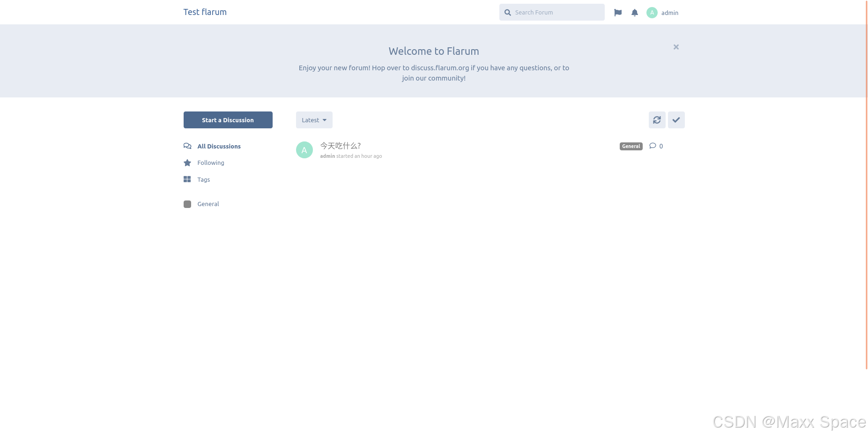
Task: Start a new discussion
Action: (228, 120)
